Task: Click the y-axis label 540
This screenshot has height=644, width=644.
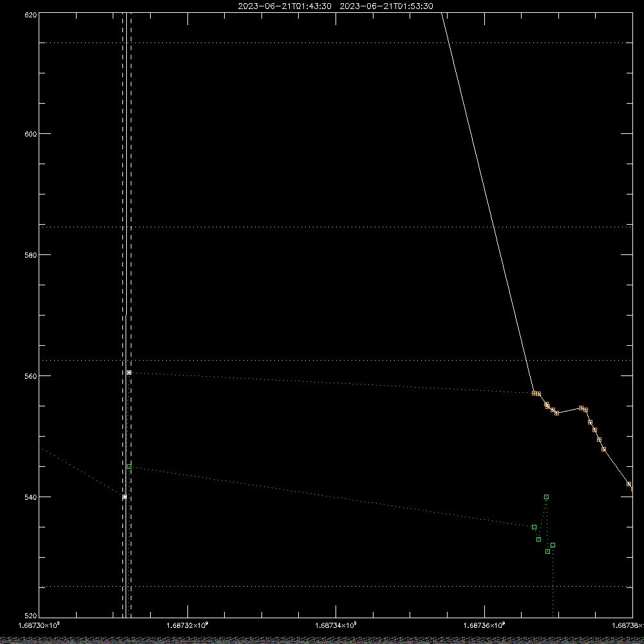Action: [31, 497]
